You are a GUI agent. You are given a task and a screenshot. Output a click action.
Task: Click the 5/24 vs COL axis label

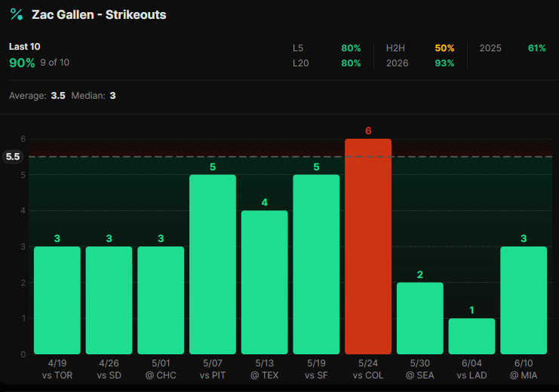368,369
